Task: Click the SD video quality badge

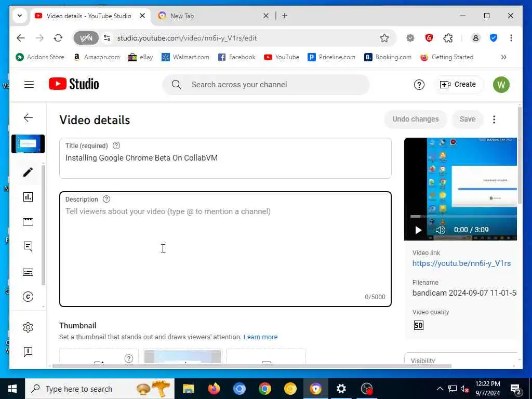Action: (419, 325)
